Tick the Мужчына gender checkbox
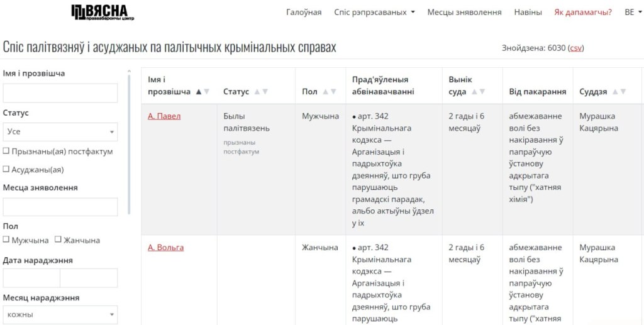This screenshot has width=644, height=325. pyautogui.click(x=6, y=240)
